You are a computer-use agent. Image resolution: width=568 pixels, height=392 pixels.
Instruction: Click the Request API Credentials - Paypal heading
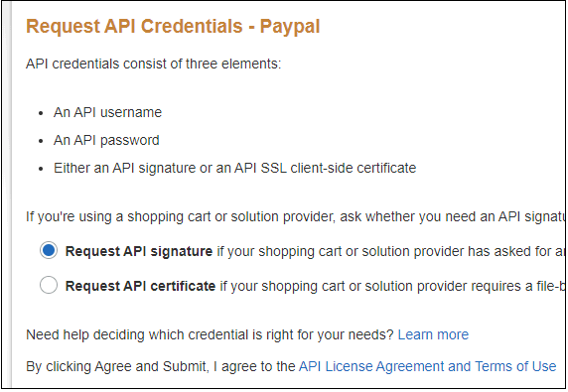(173, 27)
